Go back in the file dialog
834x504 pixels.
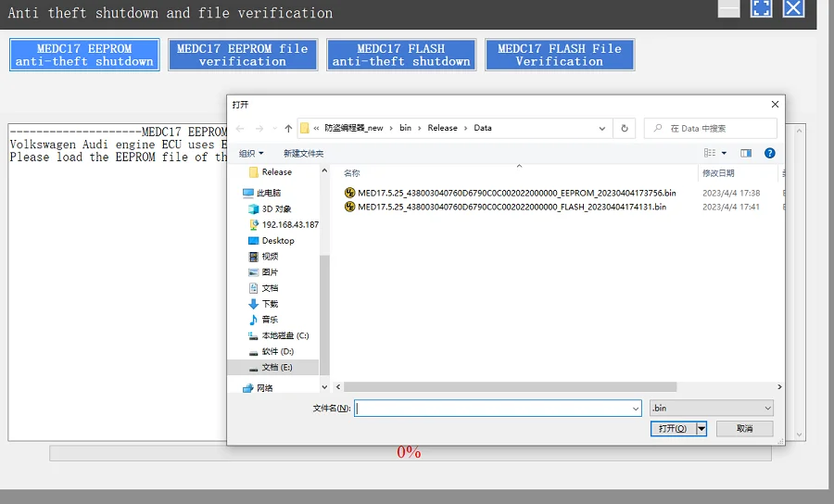coord(240,128)
